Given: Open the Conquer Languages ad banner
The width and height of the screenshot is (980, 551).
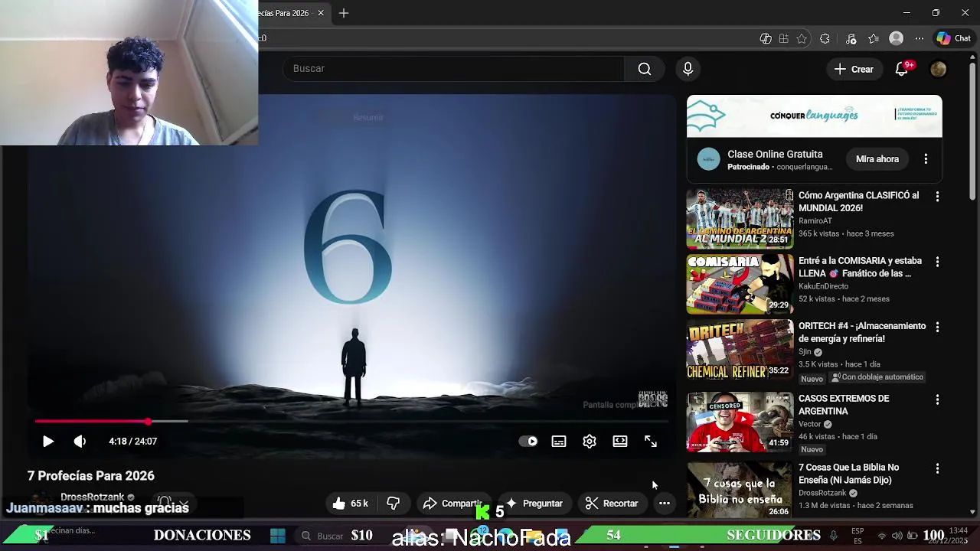Looking at the screenshot, I should click(x=815, y=116).
